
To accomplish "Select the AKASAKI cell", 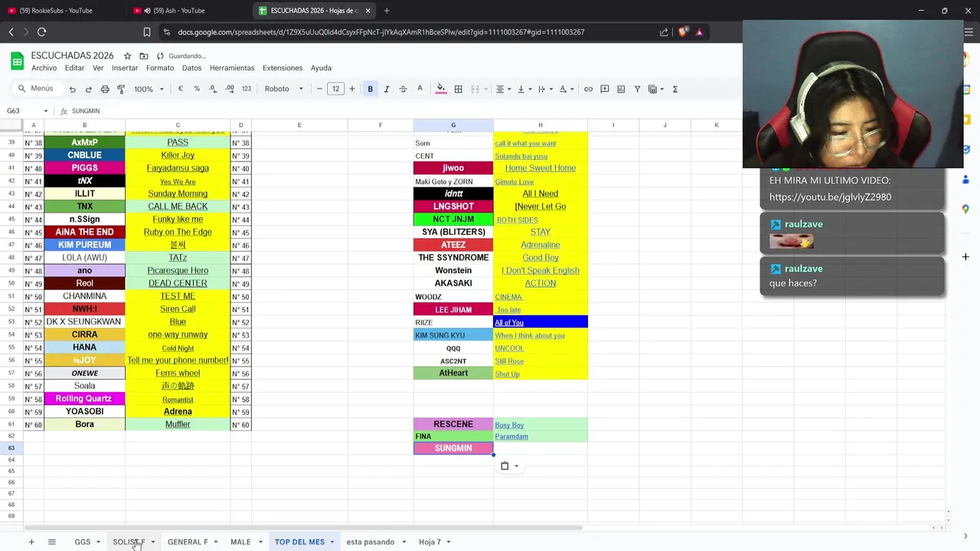I will pyautogui.click(x=453, y=283).
